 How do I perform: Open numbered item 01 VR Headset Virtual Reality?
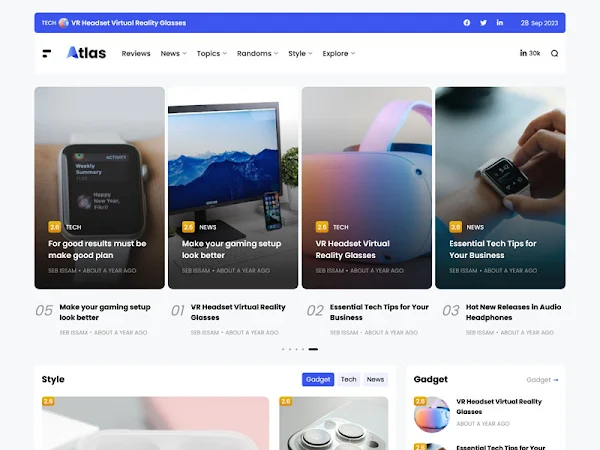(x=238, y=312)
